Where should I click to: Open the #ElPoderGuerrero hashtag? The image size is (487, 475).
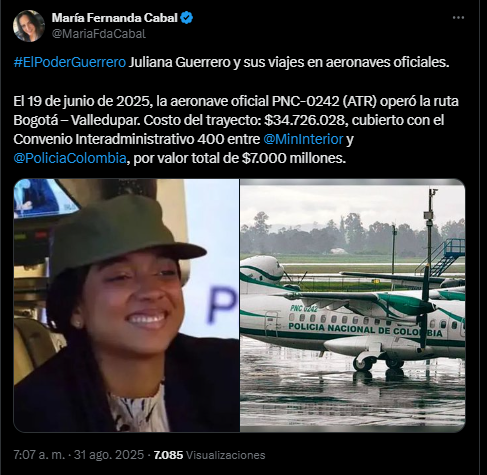click(x=70, y=62)
